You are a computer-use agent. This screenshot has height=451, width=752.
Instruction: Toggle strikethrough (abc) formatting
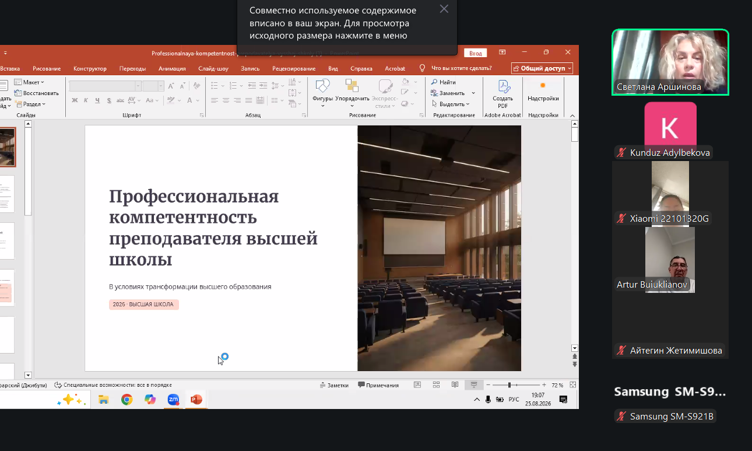point(120,100)
